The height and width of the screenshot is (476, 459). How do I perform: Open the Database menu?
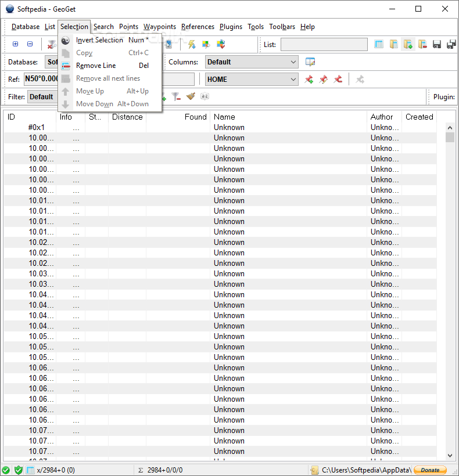click(26, 27)
